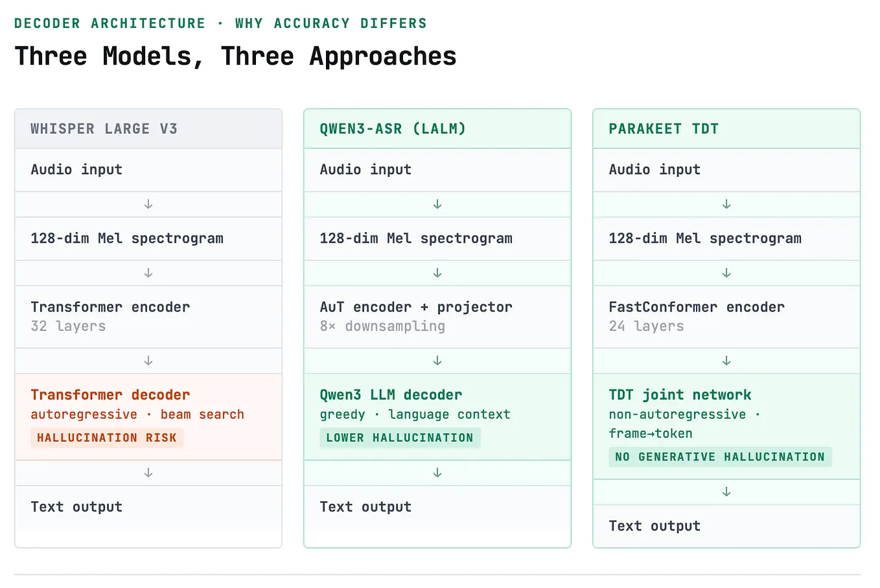Click the arrow below Whisper's Audio input
The height and width of the screenshot is (588, 880).
tap(148, 204)
